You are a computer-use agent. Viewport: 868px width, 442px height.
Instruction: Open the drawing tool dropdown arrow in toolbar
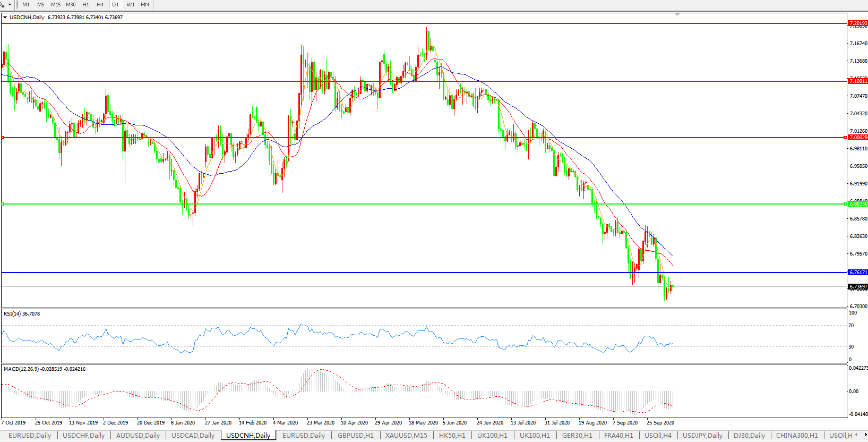point(10,5)
